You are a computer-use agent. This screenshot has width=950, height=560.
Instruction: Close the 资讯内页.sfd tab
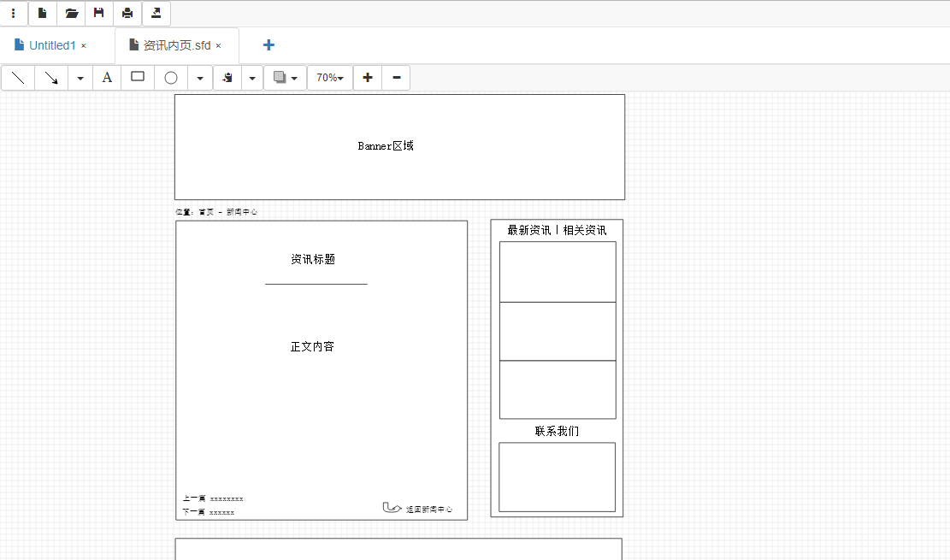[218, 46]
